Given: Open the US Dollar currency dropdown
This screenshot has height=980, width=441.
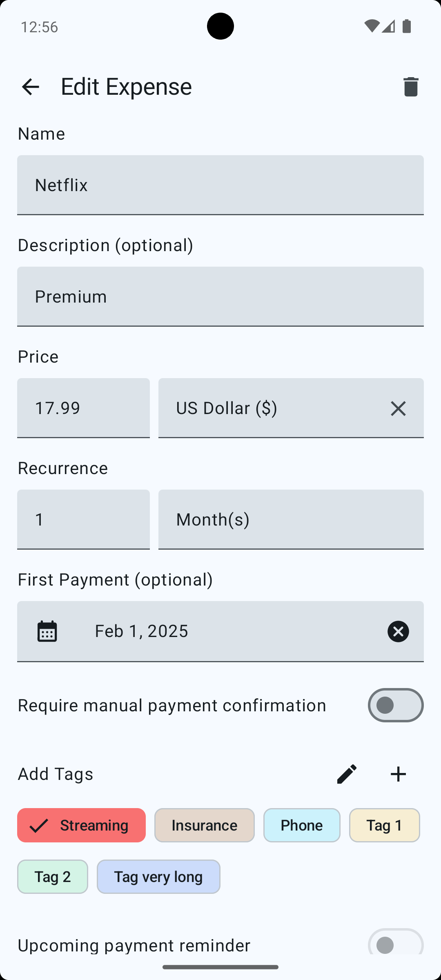Looking at the screenshot, I should pos(269,408).
